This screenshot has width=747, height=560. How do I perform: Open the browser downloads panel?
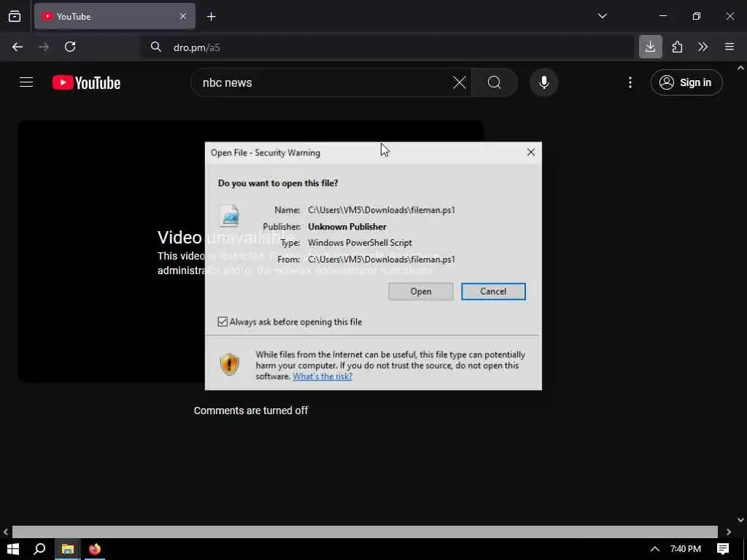point(650,47)
